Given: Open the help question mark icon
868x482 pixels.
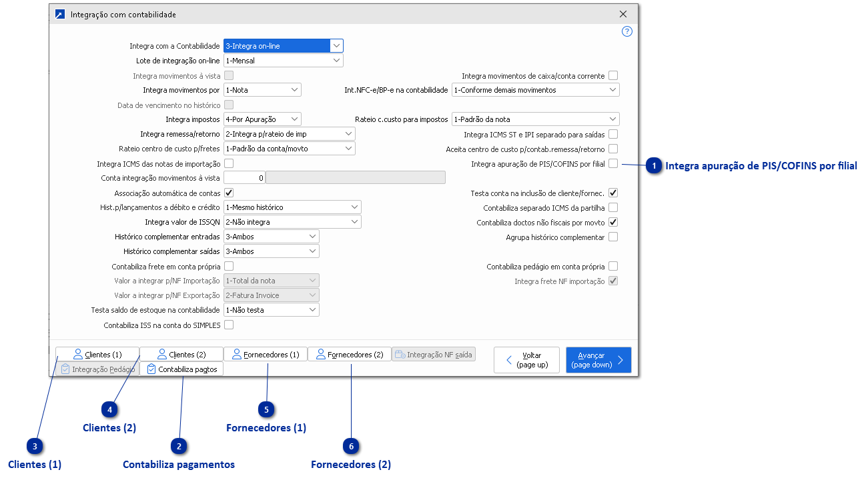Looking at the screenshot, I should coord(626,31).
